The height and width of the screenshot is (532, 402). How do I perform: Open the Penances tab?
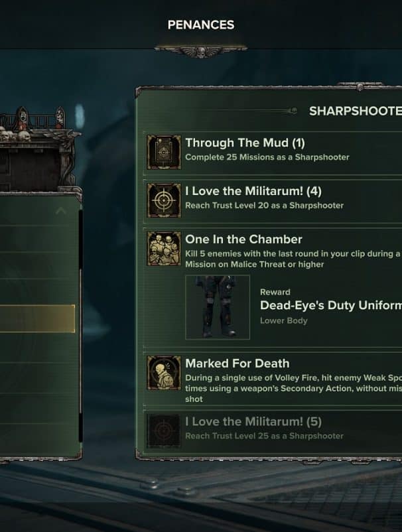pos(201,25)
